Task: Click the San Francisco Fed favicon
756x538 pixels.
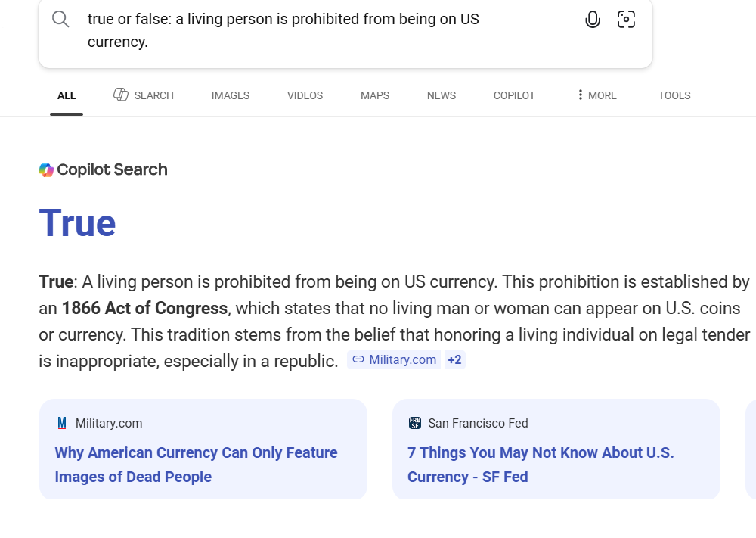Action: (x=414, y=423)
